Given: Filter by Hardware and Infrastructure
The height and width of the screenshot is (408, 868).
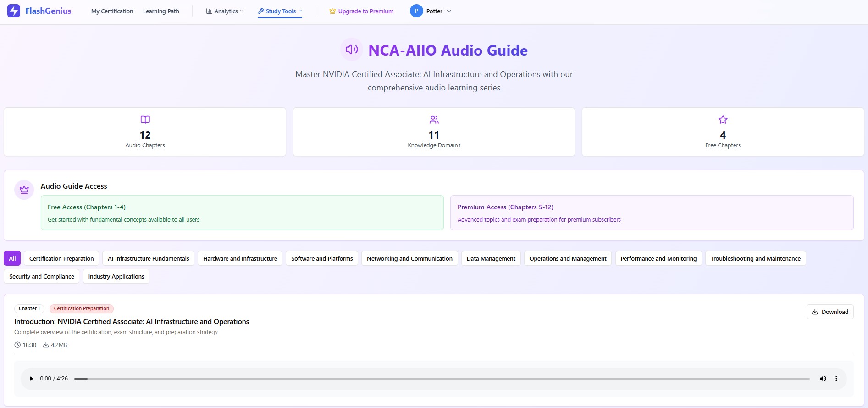Looking at the screenshot, I should click(x=240, y=258).
